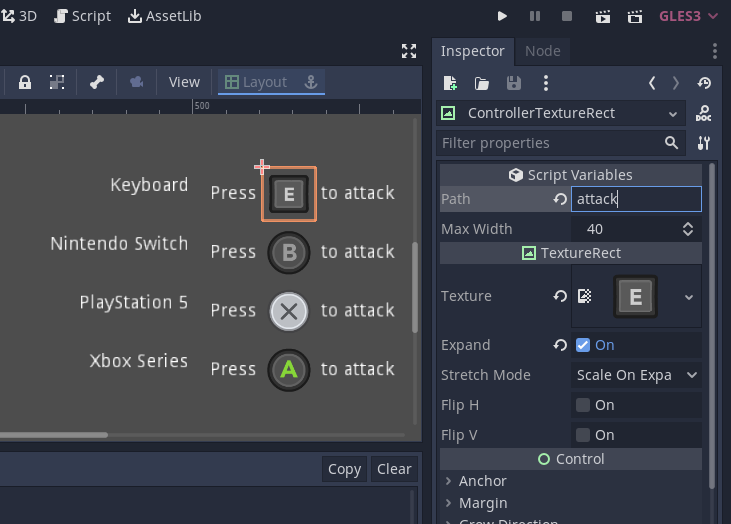The height and width of the screenshot is (524, 731).
Task: Click the viewport vertical scrollbar
Action: coord(415,287)
